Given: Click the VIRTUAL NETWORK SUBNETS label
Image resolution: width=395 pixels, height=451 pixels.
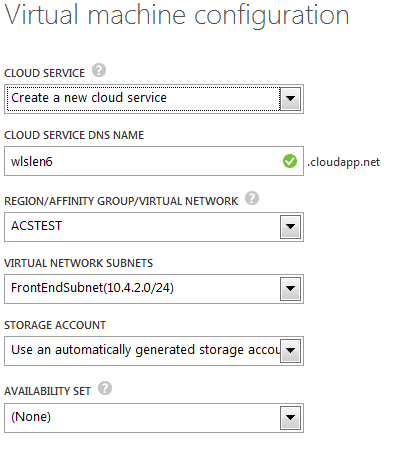Looking at the screenshot, I should coord(78,263).
